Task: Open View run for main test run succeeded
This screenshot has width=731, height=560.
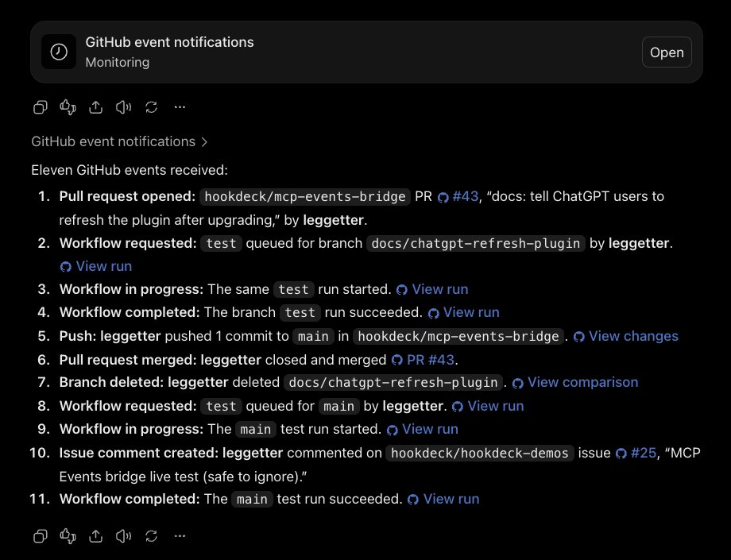Action: coord(443,500)
